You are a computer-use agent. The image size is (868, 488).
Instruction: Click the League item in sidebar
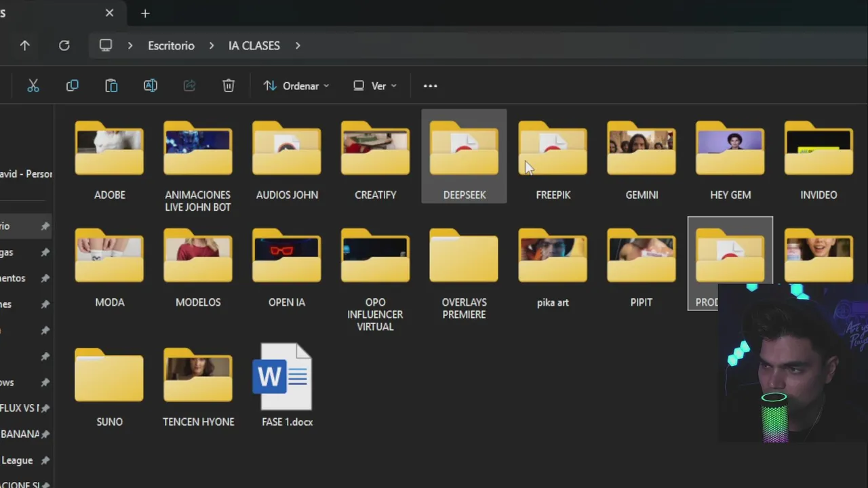coord(17,460)
